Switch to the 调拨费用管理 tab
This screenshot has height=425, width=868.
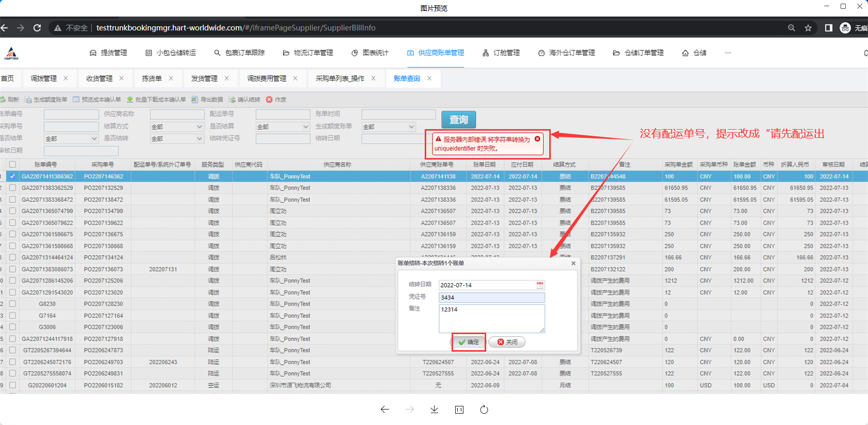point(266,78)
